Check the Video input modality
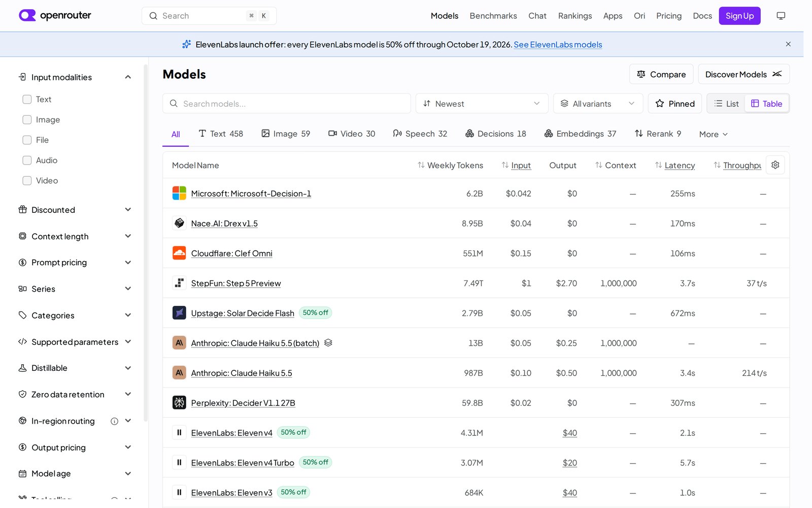 click(27, 181)
